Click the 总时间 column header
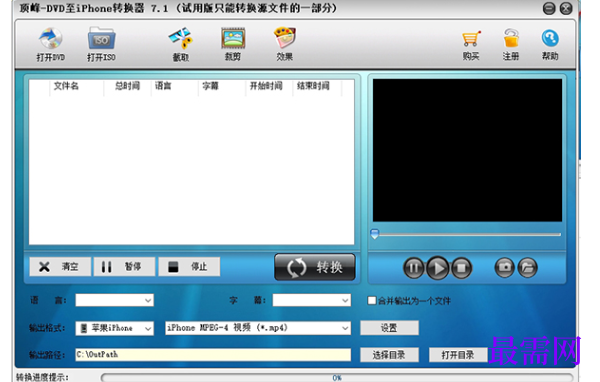600x382 pixels. pos(127,86)
